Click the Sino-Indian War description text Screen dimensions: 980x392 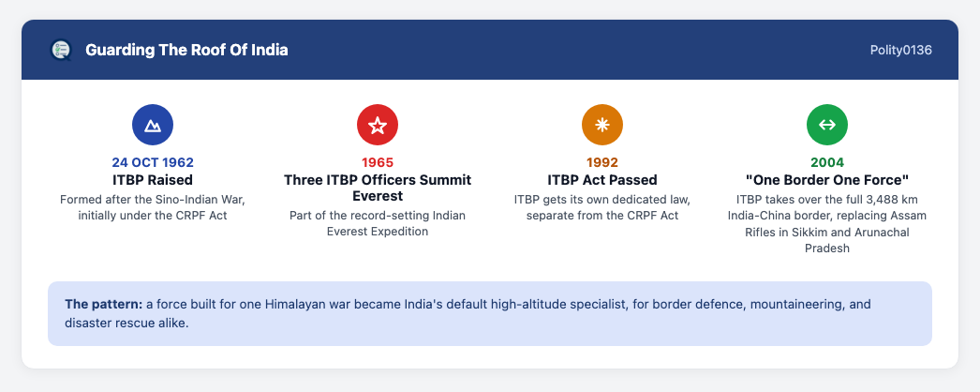[153, 207]
